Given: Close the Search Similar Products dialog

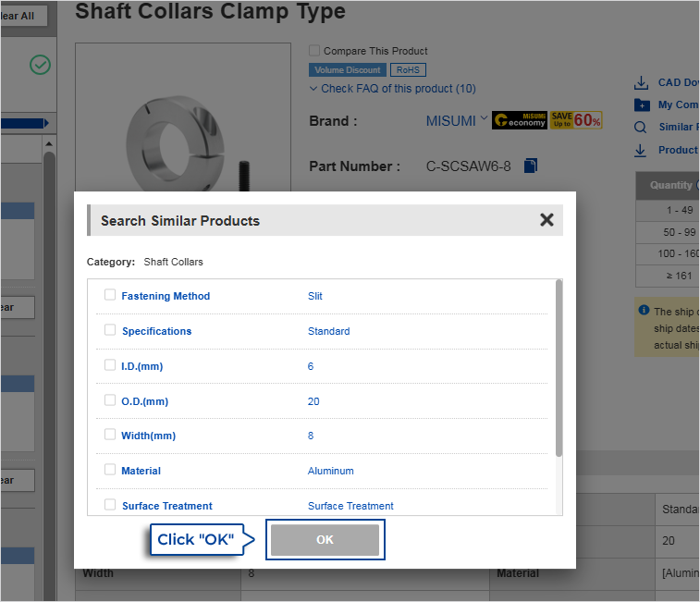Looking at the screenshot, I should tap(546, 220).
